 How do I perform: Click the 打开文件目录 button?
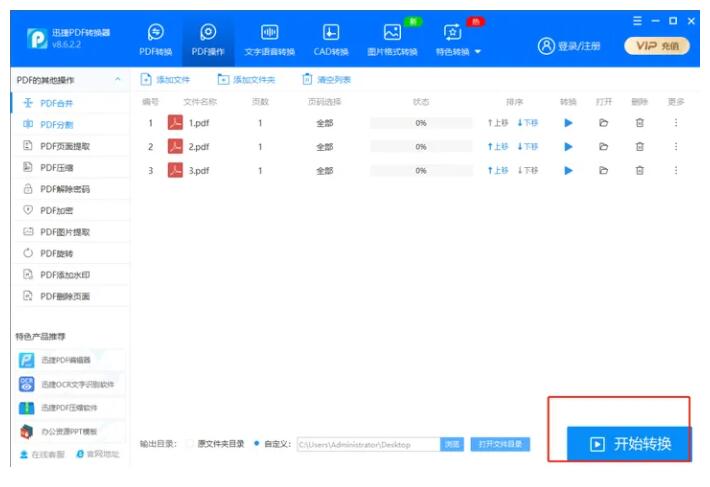point(500,444)
